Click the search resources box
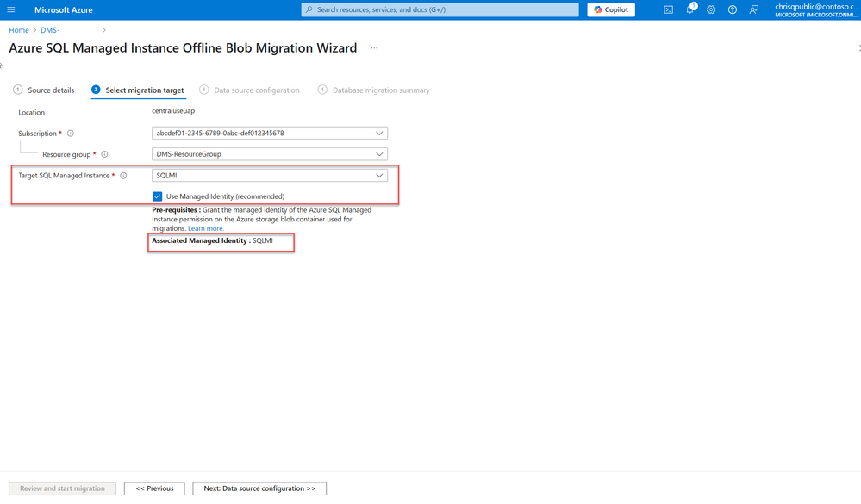 click(440, 9)
